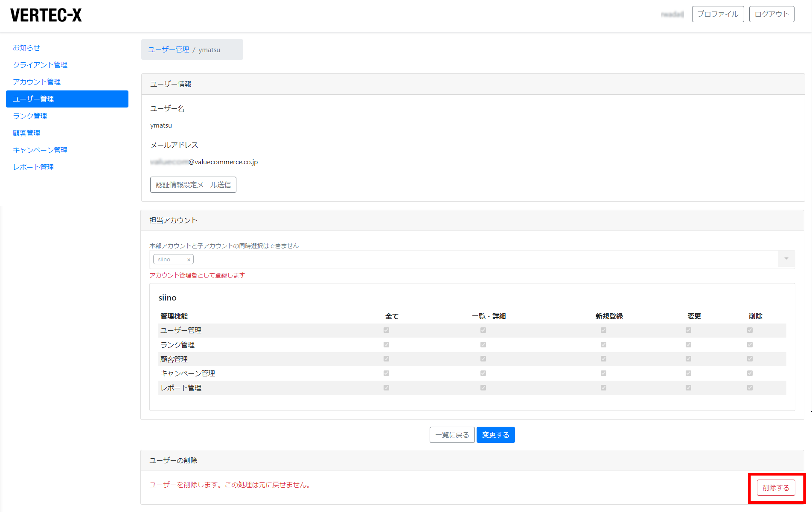Toggle 一覧・詳細 checkbox for ユーザー管理 row
Viewport: 812px width, 512px height.
point(483,330)
